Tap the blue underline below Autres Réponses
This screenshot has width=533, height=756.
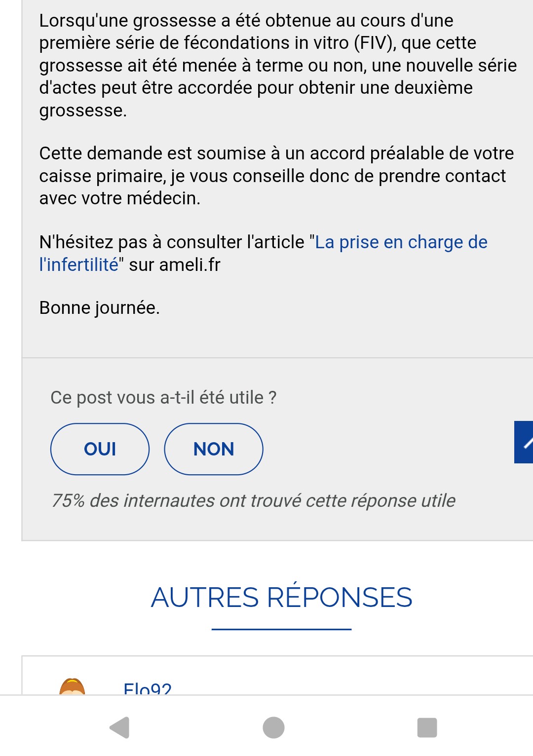[281, 629]
